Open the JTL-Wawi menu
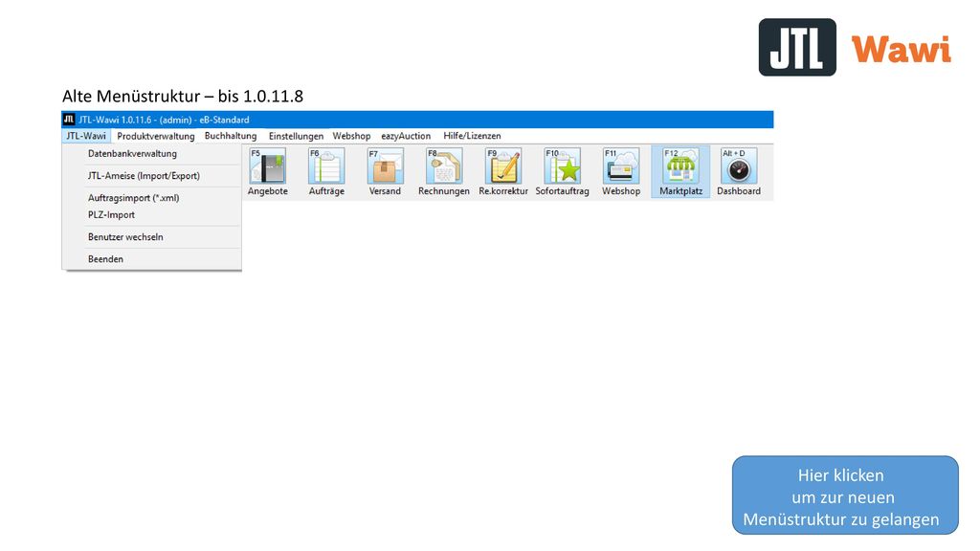Image resolution: width=980 pixels, height=551 pixels. [x=86, y=136]
